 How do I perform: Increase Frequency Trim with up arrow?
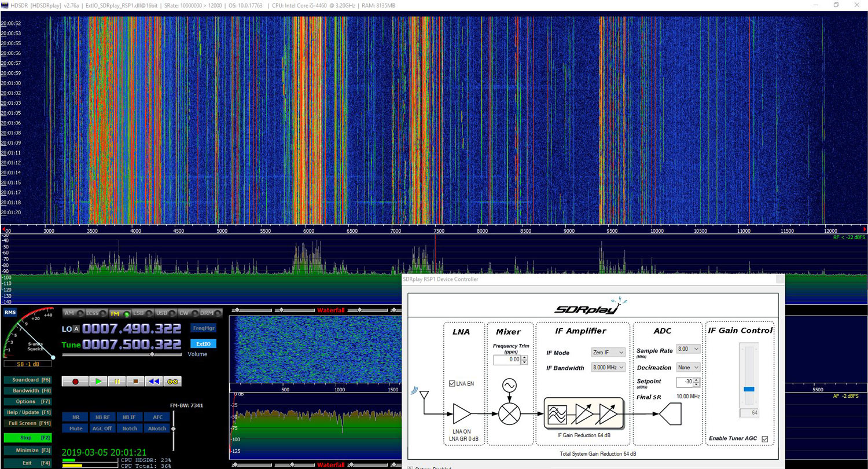tap(524, 357)
